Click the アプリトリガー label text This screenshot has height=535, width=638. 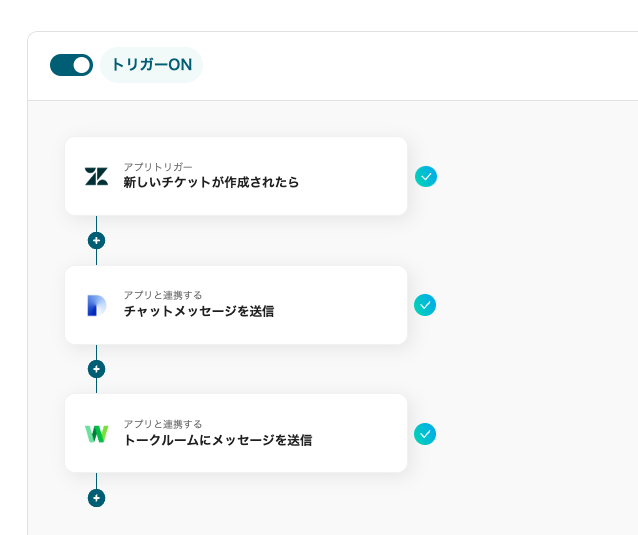click(158, 166)
